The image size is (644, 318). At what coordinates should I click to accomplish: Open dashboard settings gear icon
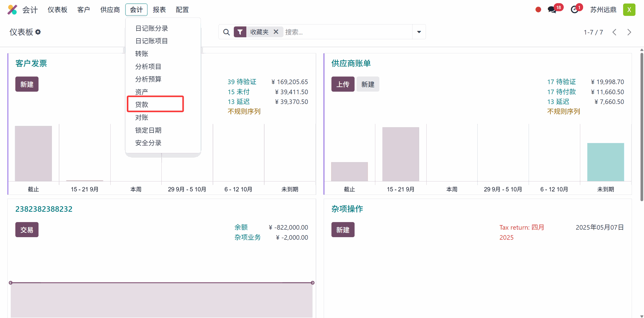coord(38,32)
